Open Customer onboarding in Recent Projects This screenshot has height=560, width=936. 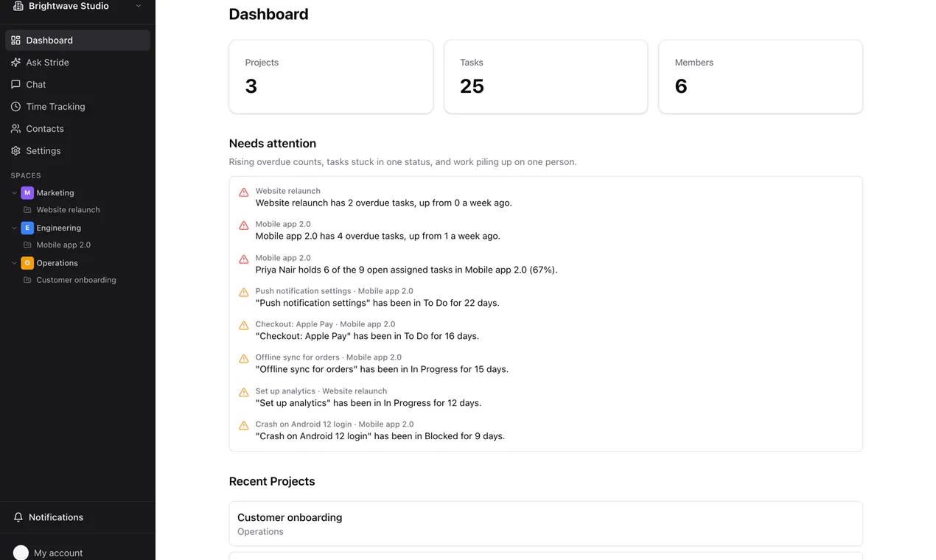(545, 524)
